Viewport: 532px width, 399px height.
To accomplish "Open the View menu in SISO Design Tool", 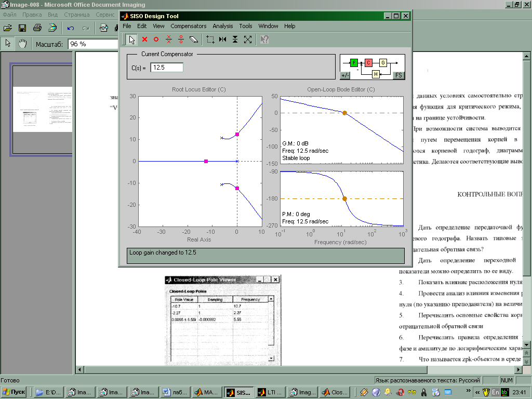I will click(x=158, y=26).
